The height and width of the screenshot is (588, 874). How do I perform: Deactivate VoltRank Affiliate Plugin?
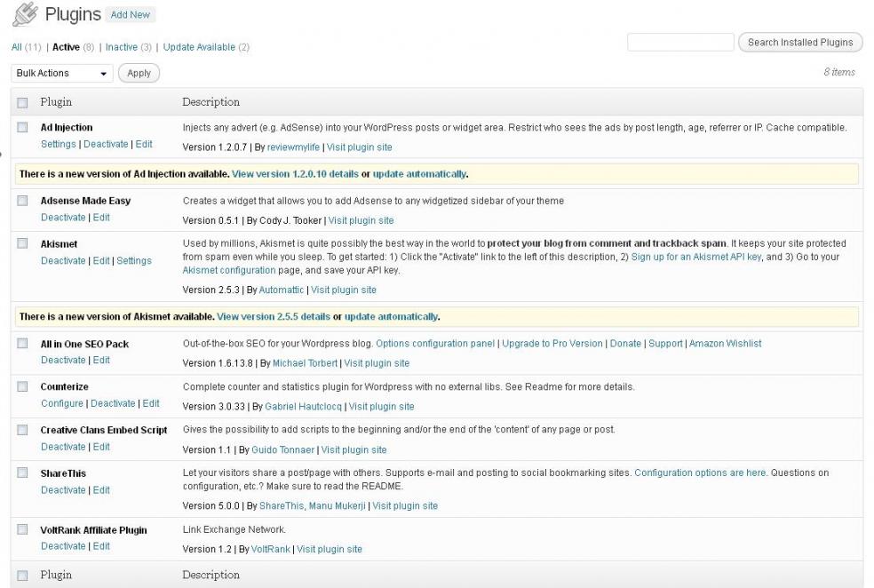(63, 546)
